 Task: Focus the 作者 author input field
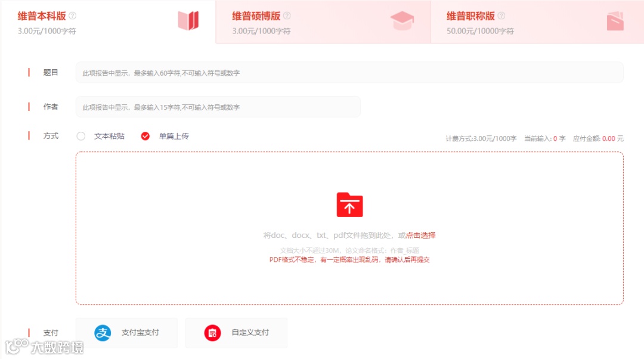(x=218, y=107)
